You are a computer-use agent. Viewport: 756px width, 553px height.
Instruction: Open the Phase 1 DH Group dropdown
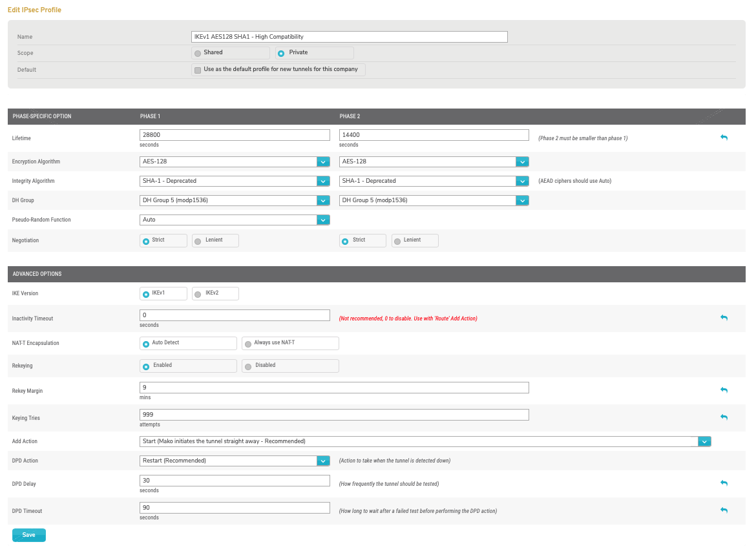(x=322, y=200)
